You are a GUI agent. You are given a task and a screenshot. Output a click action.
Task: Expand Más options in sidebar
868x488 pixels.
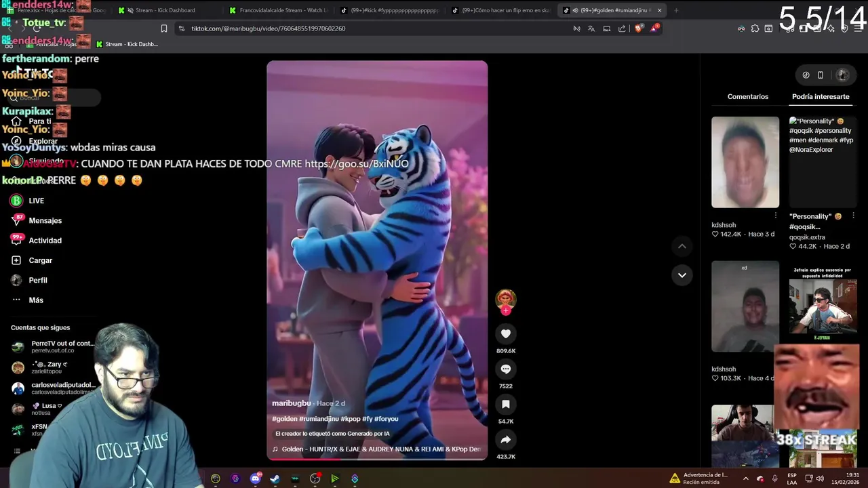[27, 300]
